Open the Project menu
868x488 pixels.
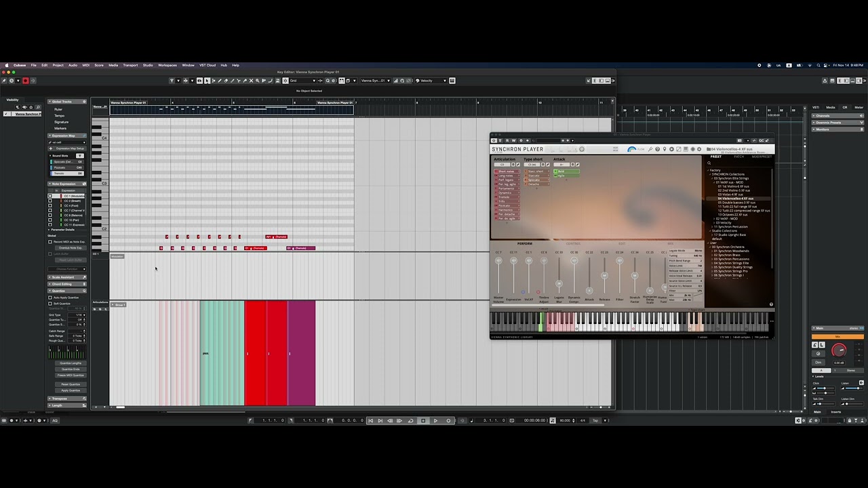click(x=58, y=65)
